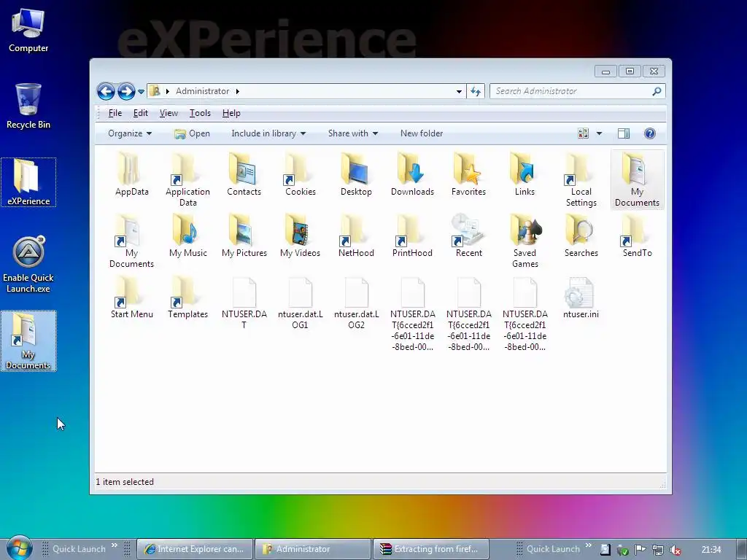Select the My Documents folder in top row
Screen dimensions: 747x560
point(637,179)
